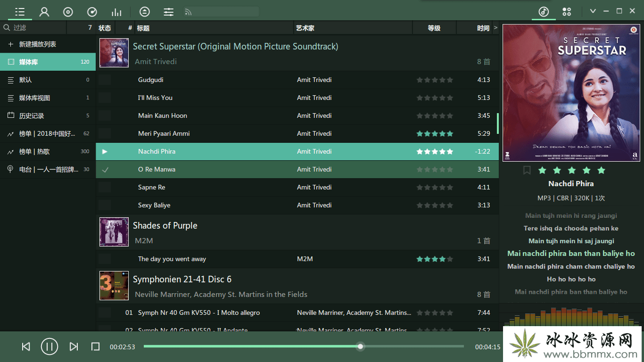
Task: Open the sliders settings icon in toolbar
Action: 169,12
